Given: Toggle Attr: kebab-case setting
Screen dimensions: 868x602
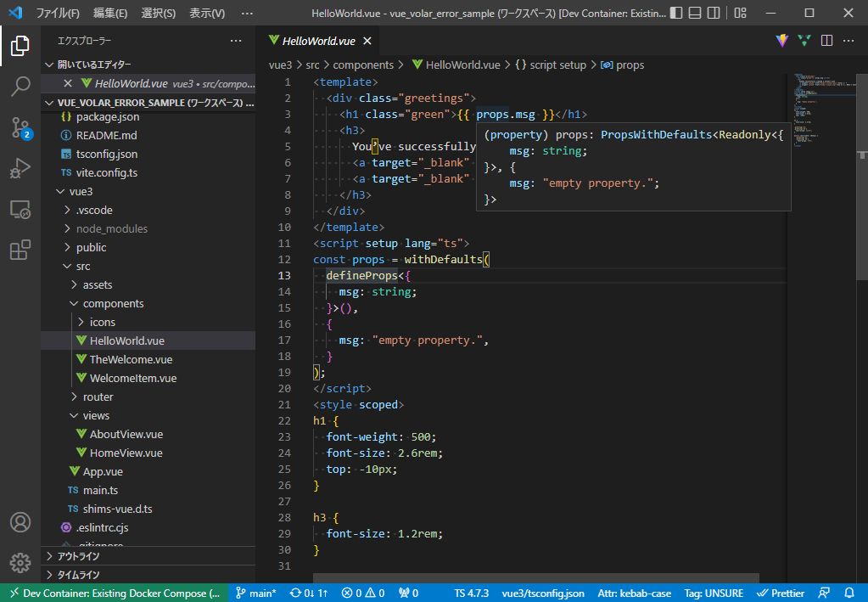Looking at the screenshot, I should pos(635,594).
